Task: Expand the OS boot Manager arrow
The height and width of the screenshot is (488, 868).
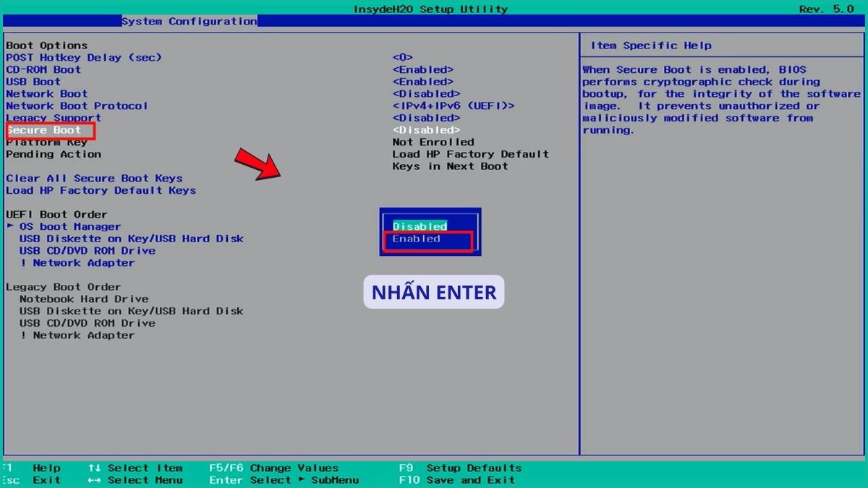Action: 9,226
